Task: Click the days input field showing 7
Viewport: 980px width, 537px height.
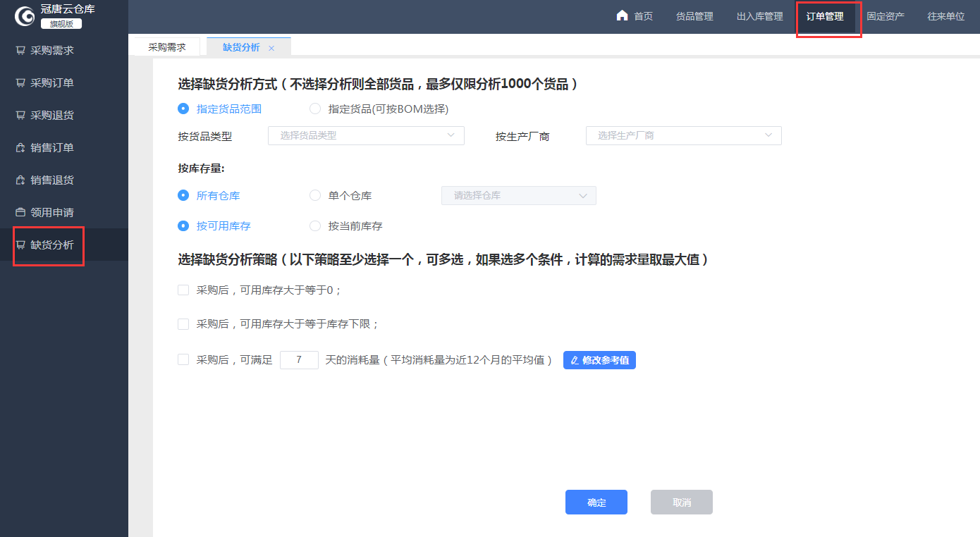Action: 299,360
